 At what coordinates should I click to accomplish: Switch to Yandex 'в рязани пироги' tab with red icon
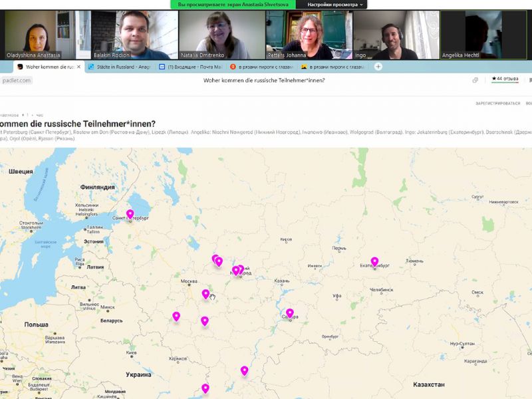click(x=261, y=67)
